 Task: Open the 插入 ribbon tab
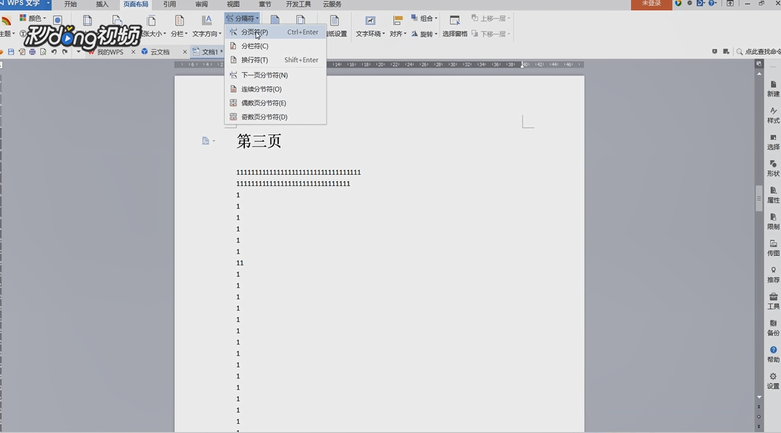(102, 4)
